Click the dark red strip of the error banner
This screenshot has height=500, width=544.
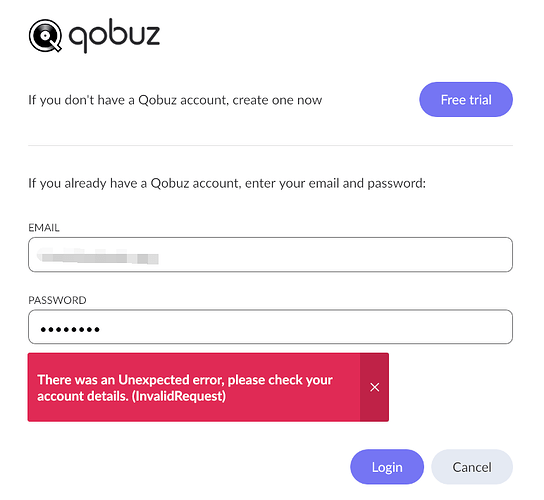pyautogui.click(x=374, y=387)
